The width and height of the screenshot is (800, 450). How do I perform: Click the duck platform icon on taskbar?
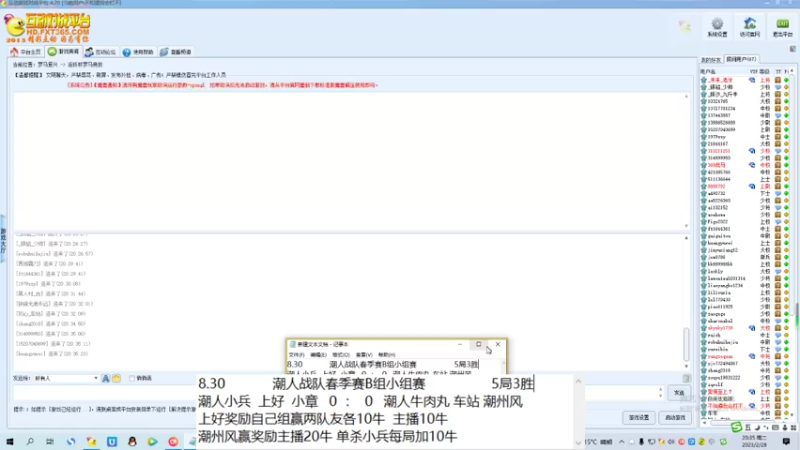click(91, 442)
